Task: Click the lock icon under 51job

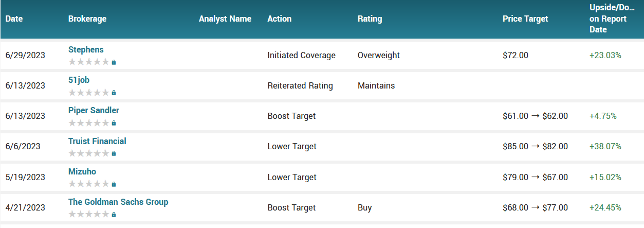Action: coord(114,93)
